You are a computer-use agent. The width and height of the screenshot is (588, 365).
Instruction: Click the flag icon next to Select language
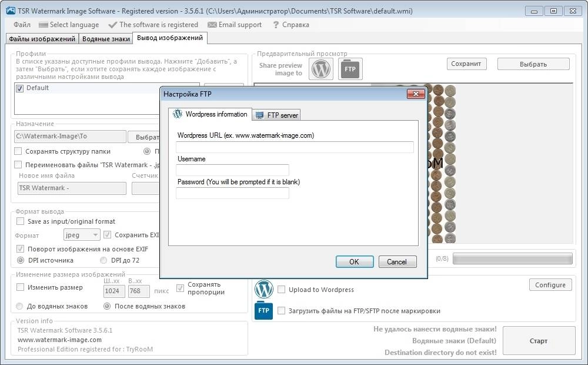click(x=44, y=25)
